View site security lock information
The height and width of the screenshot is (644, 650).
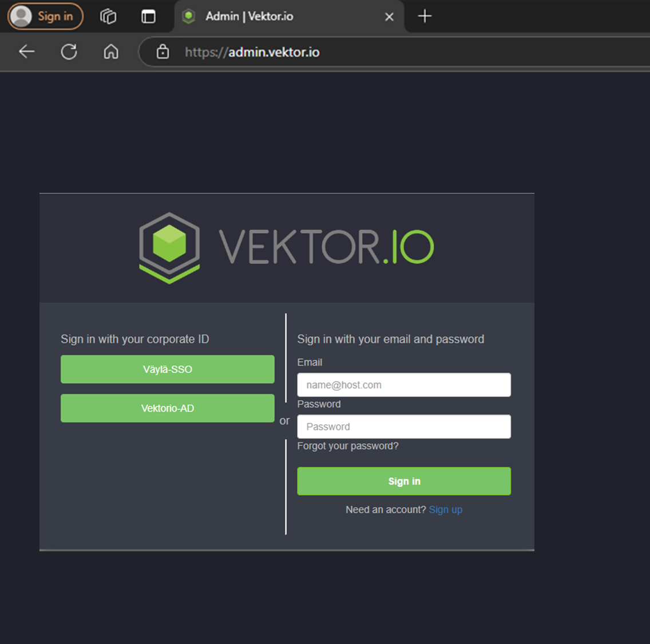[162, 52]
